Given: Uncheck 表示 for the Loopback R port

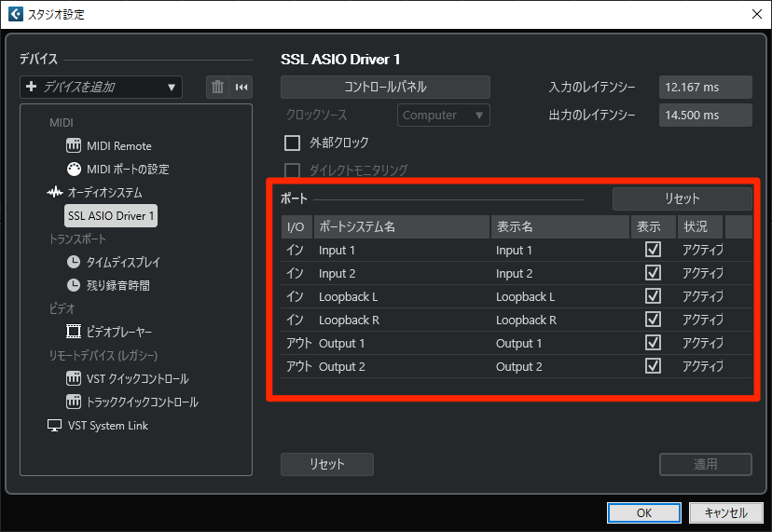Looking at the screenshot, I should pyautogui.click(x=653, y=320).
